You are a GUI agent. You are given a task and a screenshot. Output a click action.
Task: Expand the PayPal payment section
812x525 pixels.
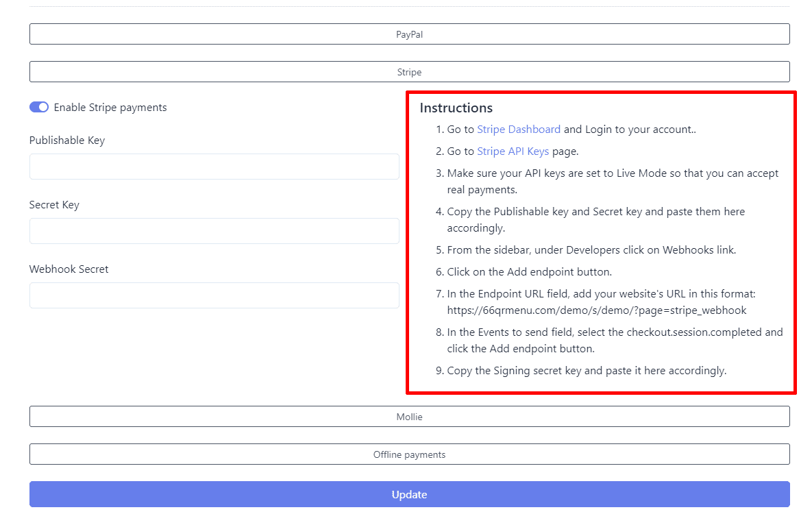409,34
